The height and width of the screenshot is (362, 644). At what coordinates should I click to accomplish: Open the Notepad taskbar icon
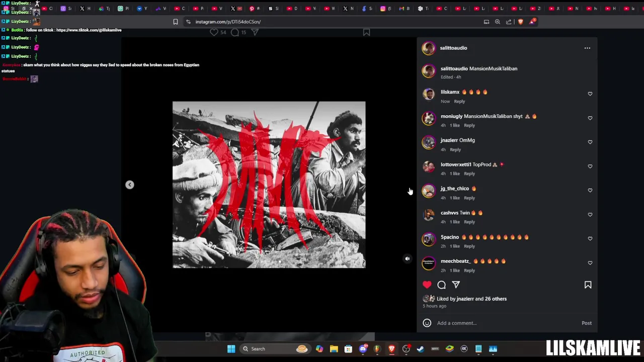point(478,349)
